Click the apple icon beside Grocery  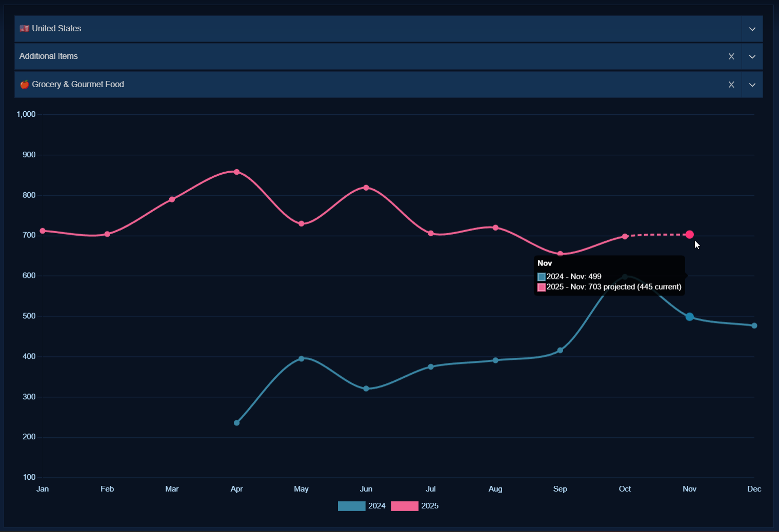[x=24, y=85]
